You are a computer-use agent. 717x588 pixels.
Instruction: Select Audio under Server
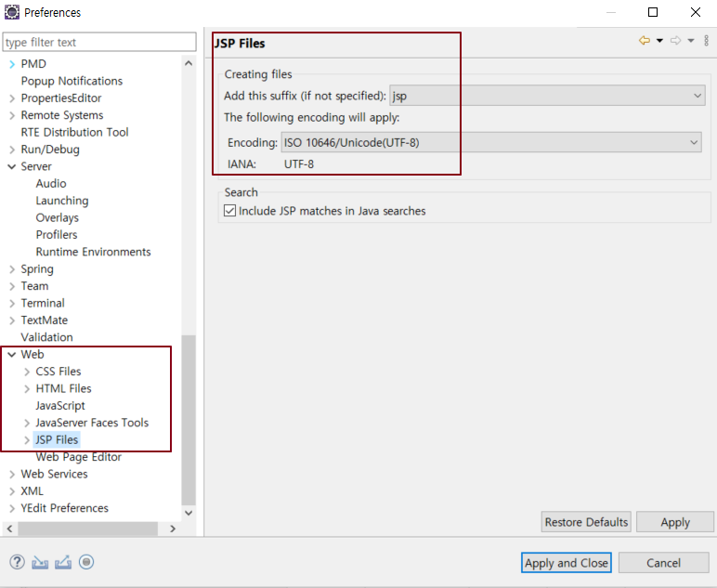[x=51, y=183]
